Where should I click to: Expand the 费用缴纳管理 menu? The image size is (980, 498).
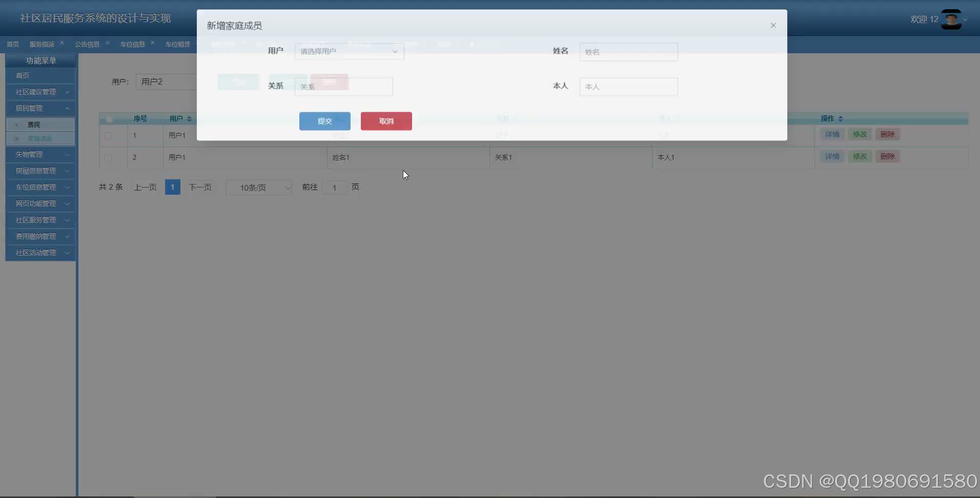click(x=40, y=236)
